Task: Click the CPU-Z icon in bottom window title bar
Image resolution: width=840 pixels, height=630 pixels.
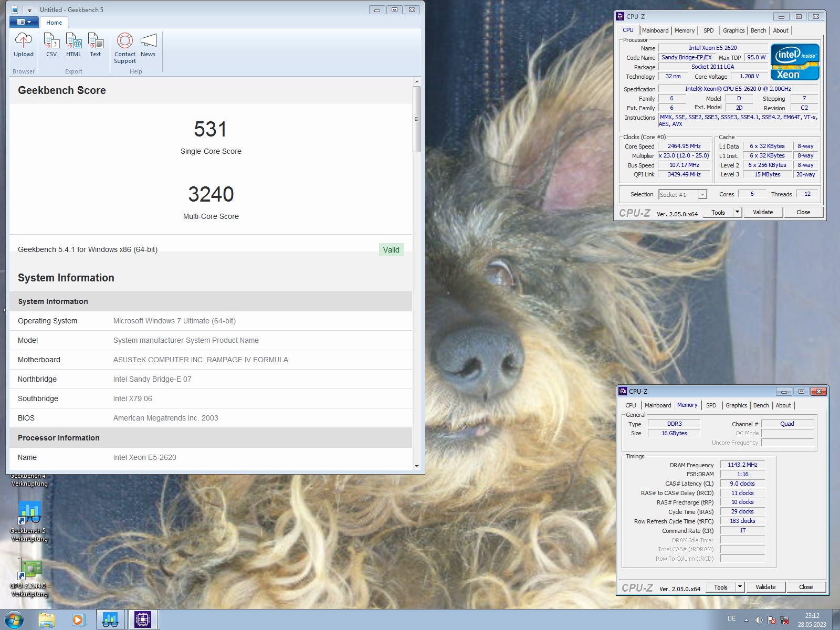Action: tap(623, 391)
